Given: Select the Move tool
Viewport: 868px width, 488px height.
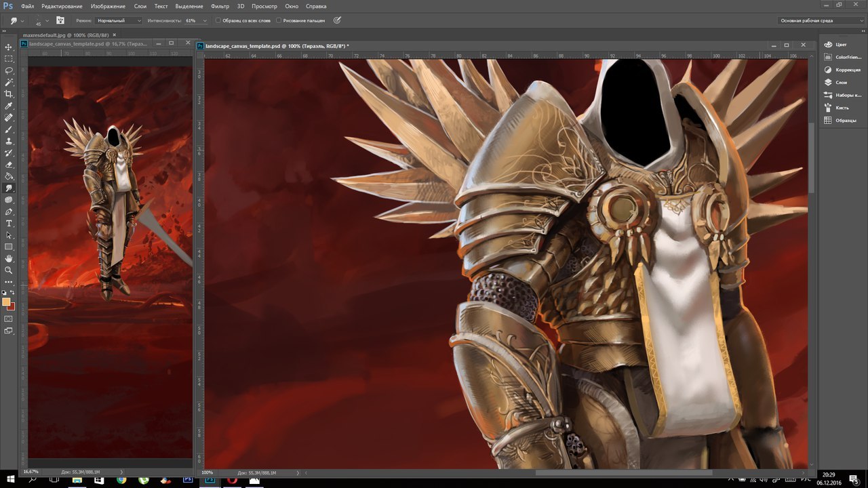Looking at the screenshot, I should [x=9, y=47].
